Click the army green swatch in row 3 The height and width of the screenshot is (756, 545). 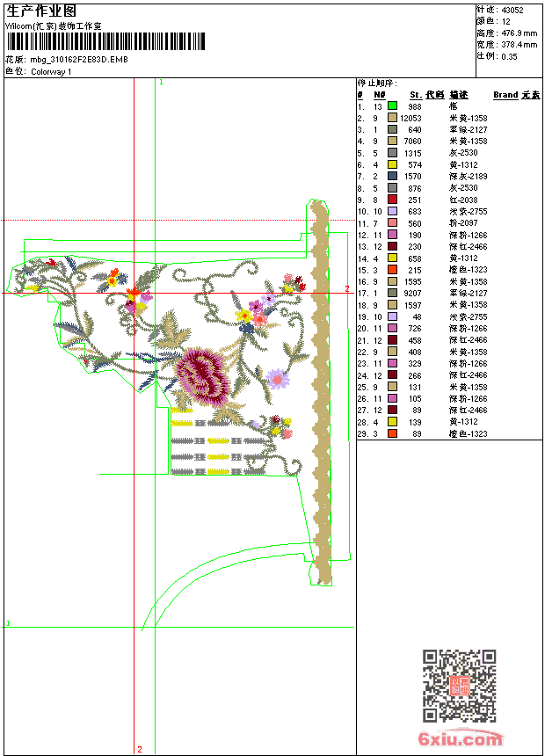(393, 129)
